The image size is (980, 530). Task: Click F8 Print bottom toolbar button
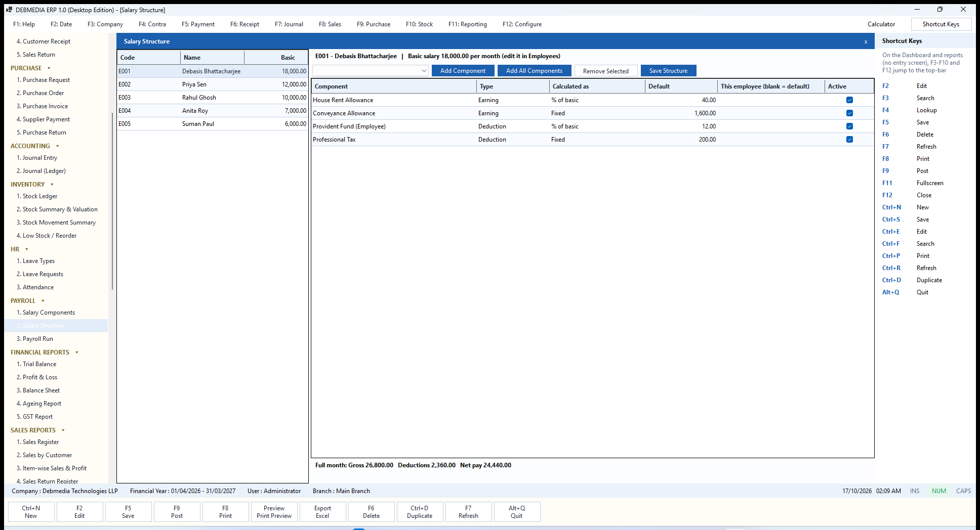(x=225, y=512)
